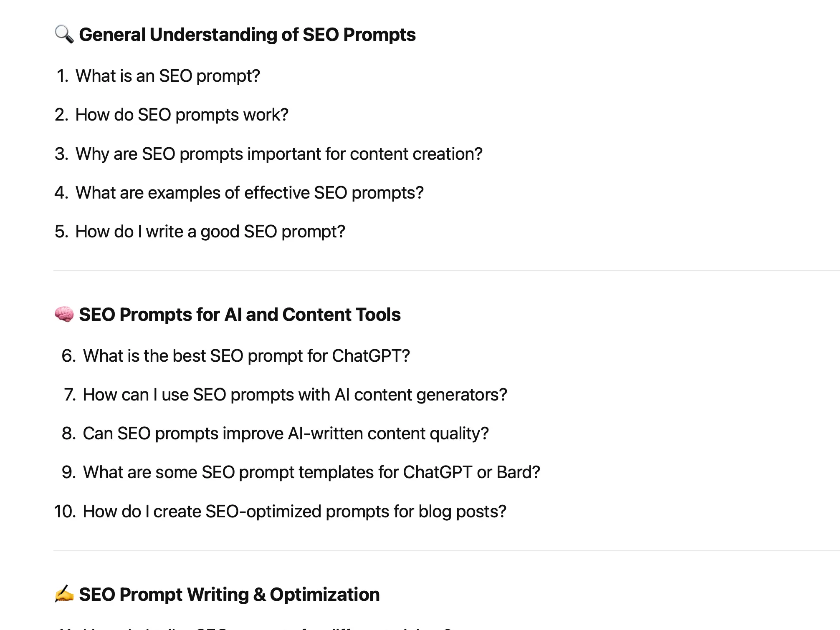Select the AI content generators question

295,395
